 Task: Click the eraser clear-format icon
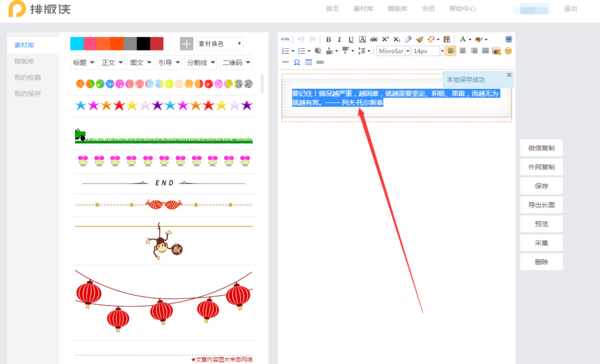tap(408, 39)
